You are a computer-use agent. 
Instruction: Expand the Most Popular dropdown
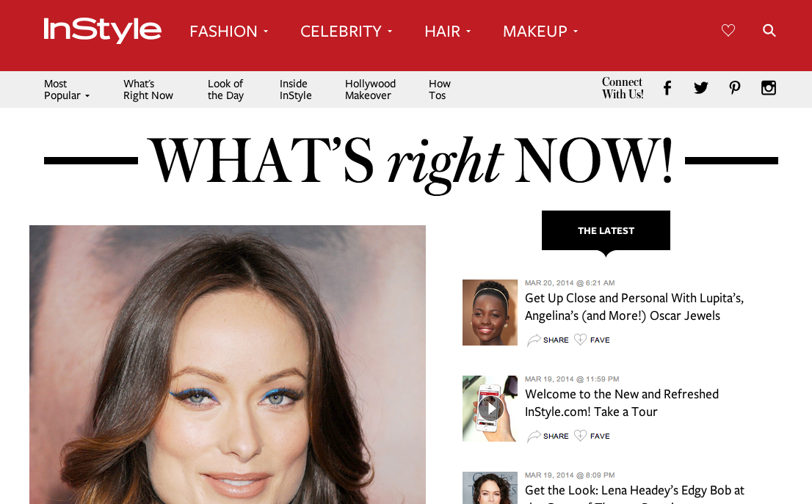click(67, 90)
